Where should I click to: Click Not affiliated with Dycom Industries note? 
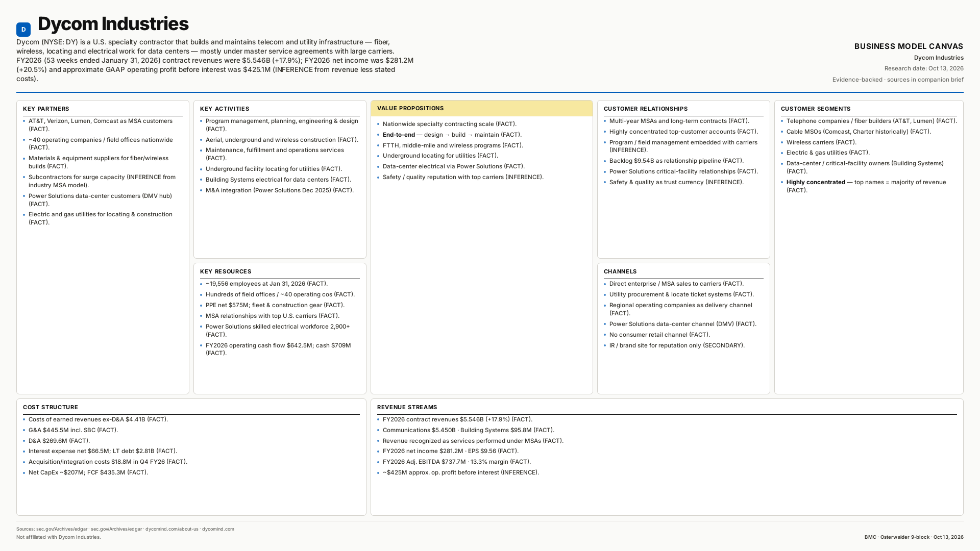[59, 537]
